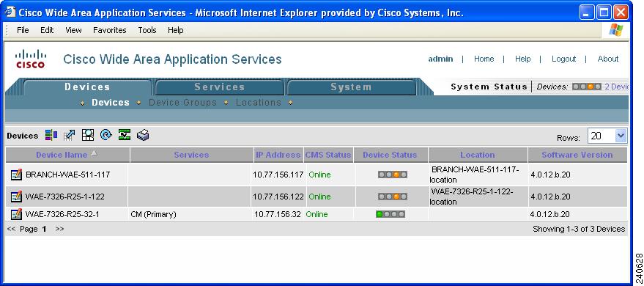Switch to the System tab
644x286 pixels.
click(x=351, y=87)
